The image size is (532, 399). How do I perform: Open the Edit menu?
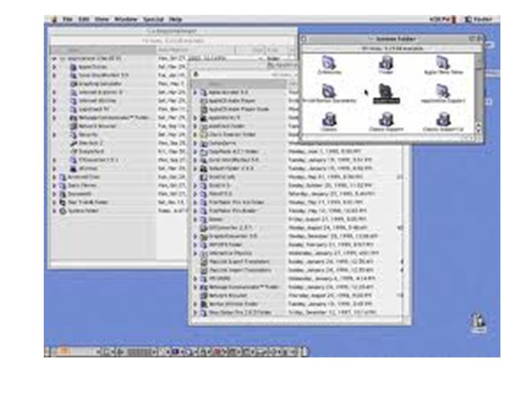[84, 19]
